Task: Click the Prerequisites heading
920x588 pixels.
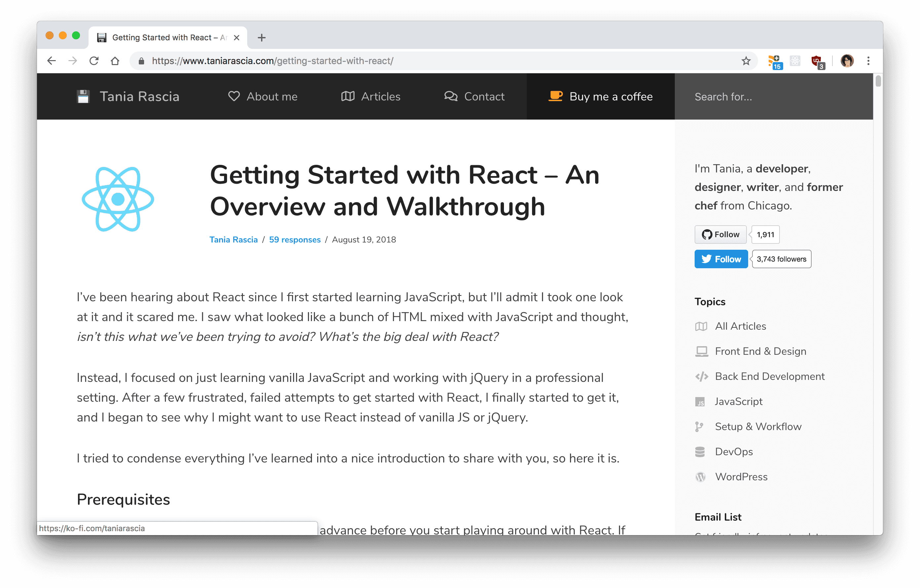Action: pos(123,499)
